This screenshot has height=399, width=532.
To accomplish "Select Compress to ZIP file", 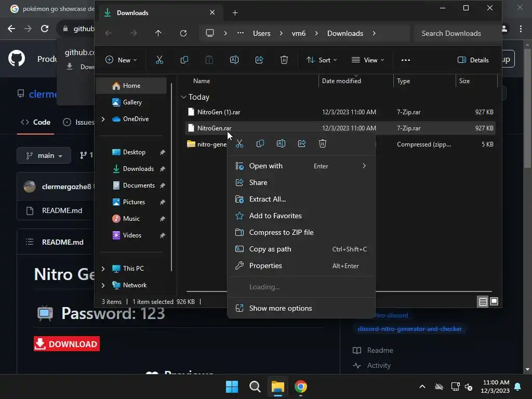I will 301,232.
